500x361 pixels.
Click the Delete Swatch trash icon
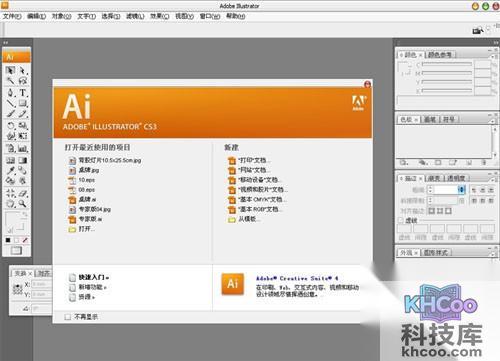point(484,163)
